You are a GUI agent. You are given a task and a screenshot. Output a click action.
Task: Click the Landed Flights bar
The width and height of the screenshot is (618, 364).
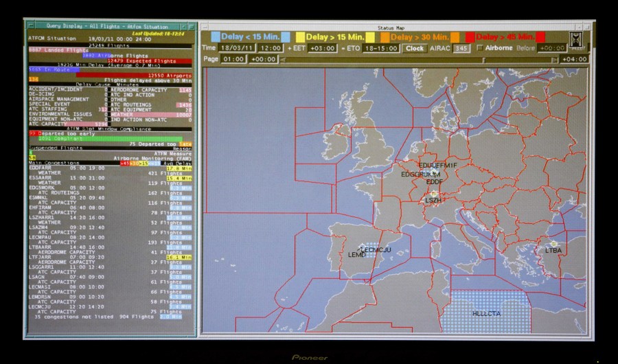click(58, 50)
